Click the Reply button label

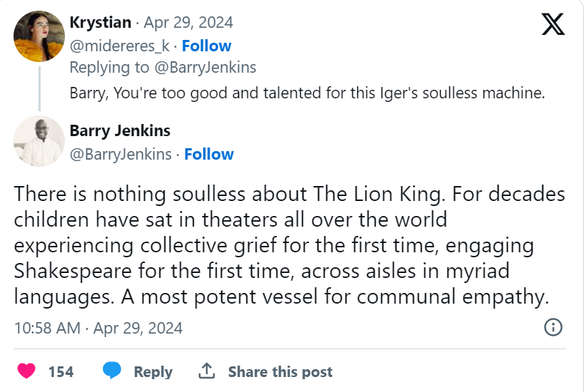[x=153, y=371]
